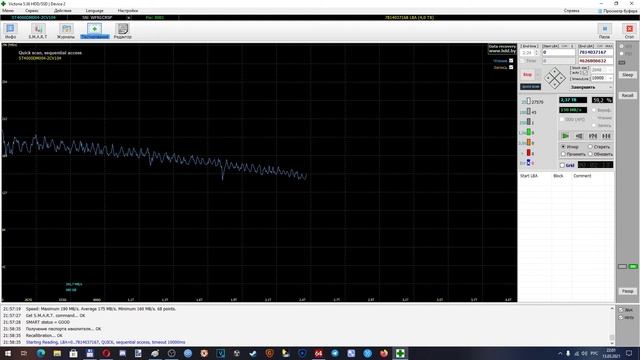This screenshot has width=640, height=360.
Task: Toggle the Timer checkbox
Action: pos(522,61)
